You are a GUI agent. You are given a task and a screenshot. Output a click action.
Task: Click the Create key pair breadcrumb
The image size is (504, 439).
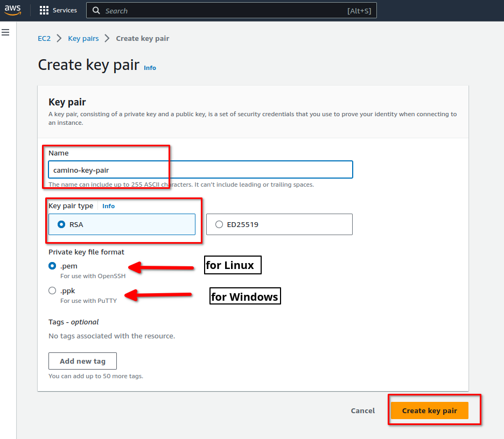click(x=143, y=38)
